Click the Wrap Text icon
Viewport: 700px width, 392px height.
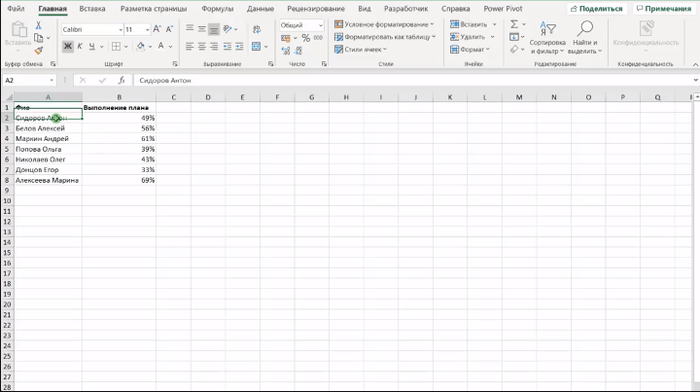[x=257, y=29]
